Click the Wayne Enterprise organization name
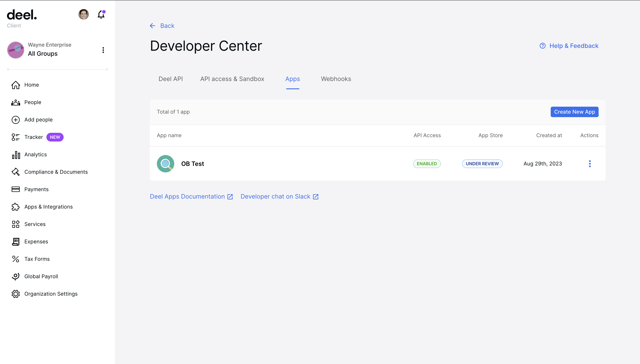This screenshot has height=364, width=640. (49, 45)
